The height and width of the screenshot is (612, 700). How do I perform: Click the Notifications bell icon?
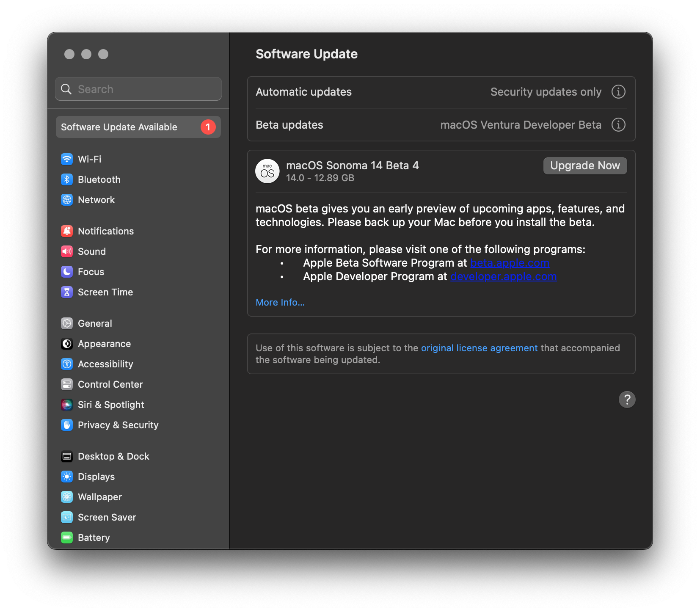coord(67,231)
